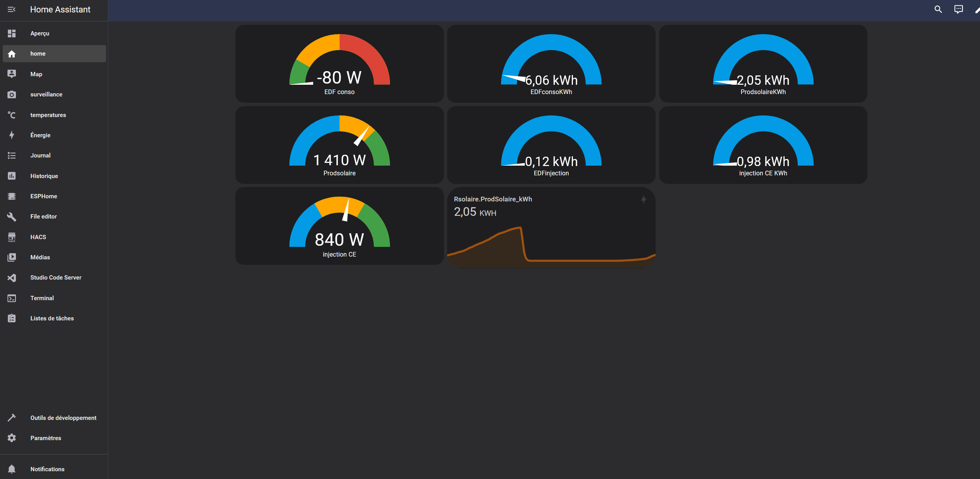The image size is (980, 479).
Task: Open the surveillance camera icon
Action: (x=12, y=94)
